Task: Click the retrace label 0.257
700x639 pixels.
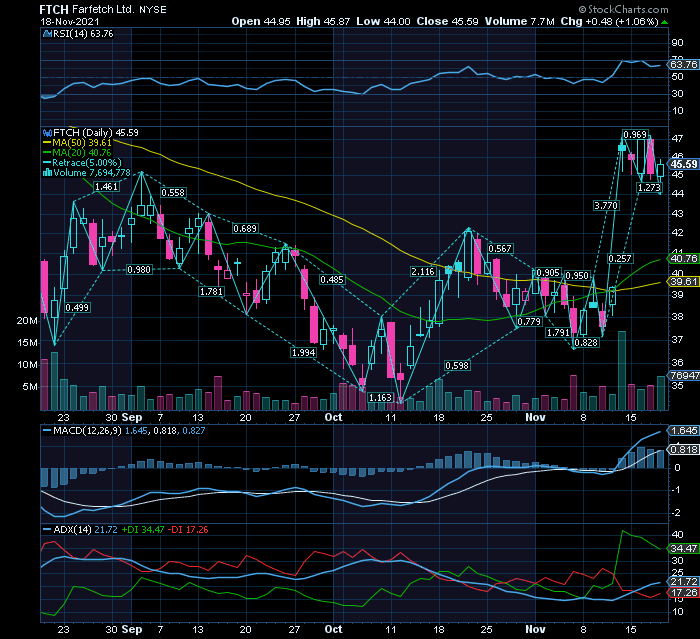Action: point(620,259)
